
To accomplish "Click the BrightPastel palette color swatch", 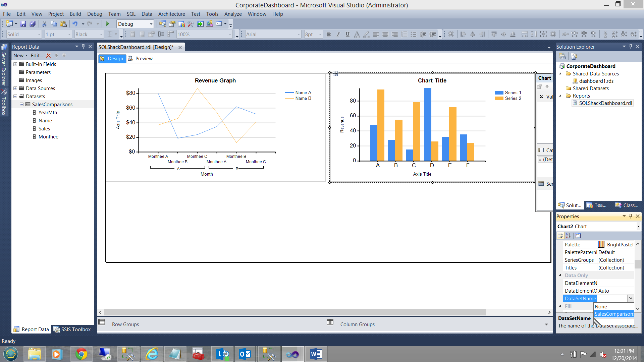I will click(601, 245).
